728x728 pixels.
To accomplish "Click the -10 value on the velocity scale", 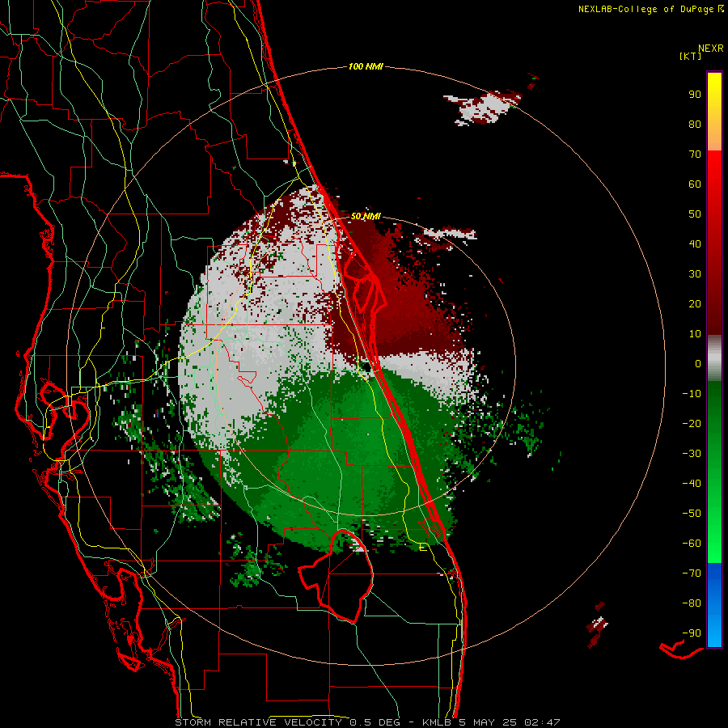I will (692, 394).
